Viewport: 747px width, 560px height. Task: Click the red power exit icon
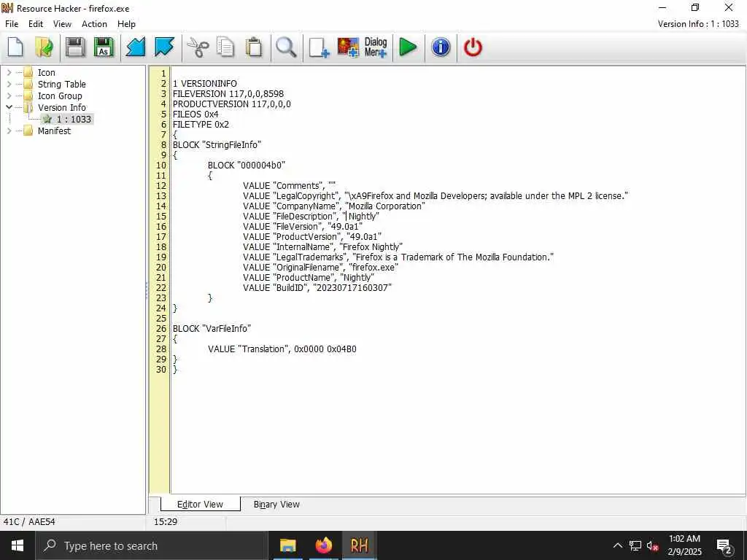(x=473, y=47)
